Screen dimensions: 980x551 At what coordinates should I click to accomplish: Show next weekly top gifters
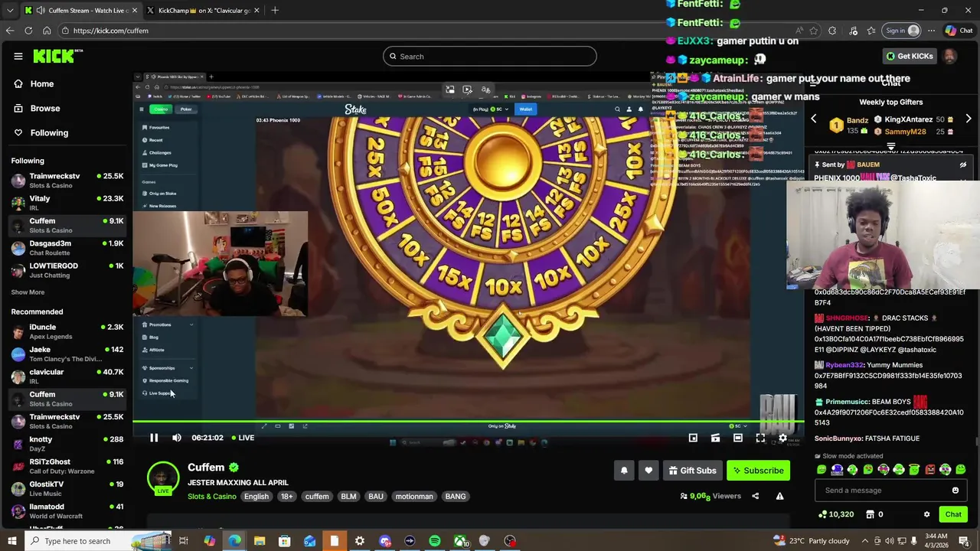pos(969,119)
